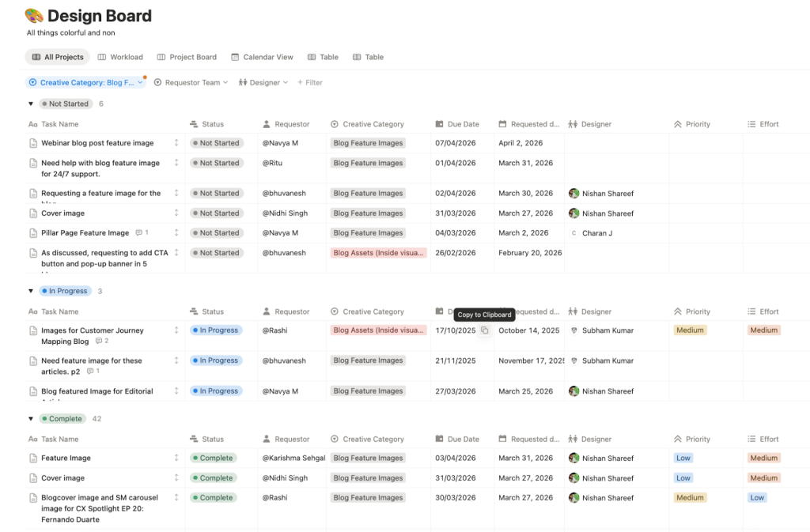Click the + Filter button
Image resolution: width=810 pixels, height=532 pixels.
point(310,82)
